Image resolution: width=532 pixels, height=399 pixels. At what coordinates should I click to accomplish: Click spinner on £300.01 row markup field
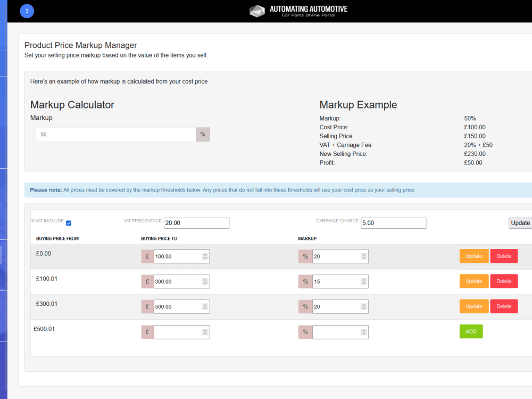tap(364, 307)
